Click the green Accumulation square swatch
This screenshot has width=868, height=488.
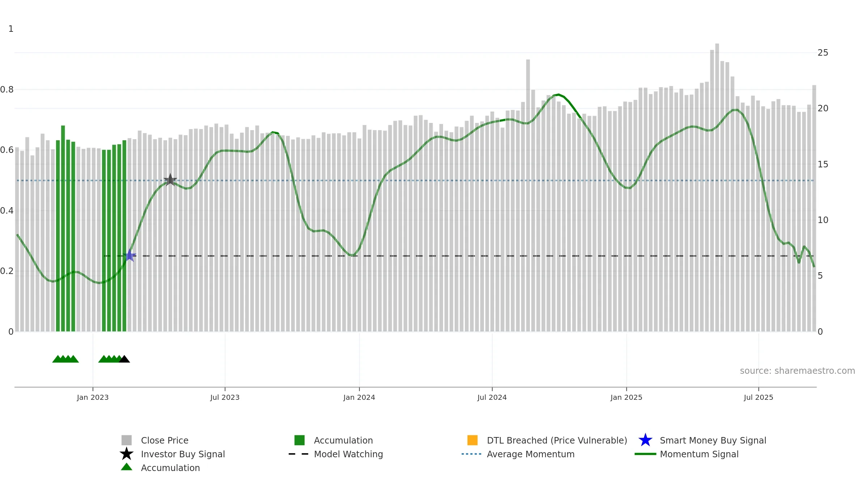click(299, 440)
